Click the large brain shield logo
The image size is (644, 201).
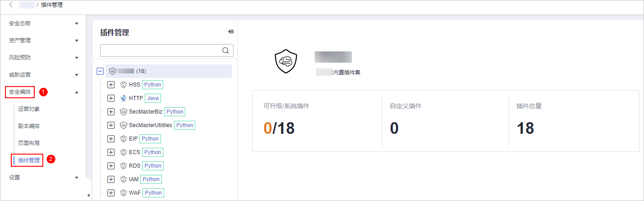[286, 62]
